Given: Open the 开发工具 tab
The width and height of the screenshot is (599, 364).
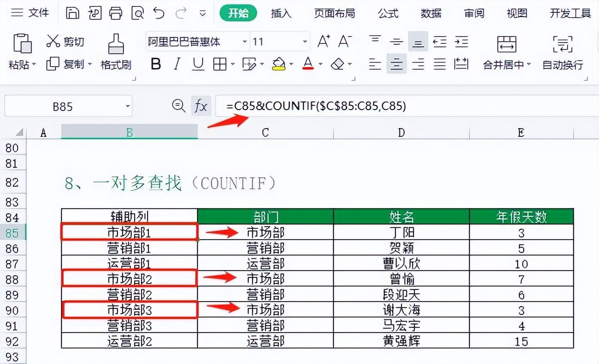Looking at the screenshot, I should pyautogui.click(x=571, y=13).
